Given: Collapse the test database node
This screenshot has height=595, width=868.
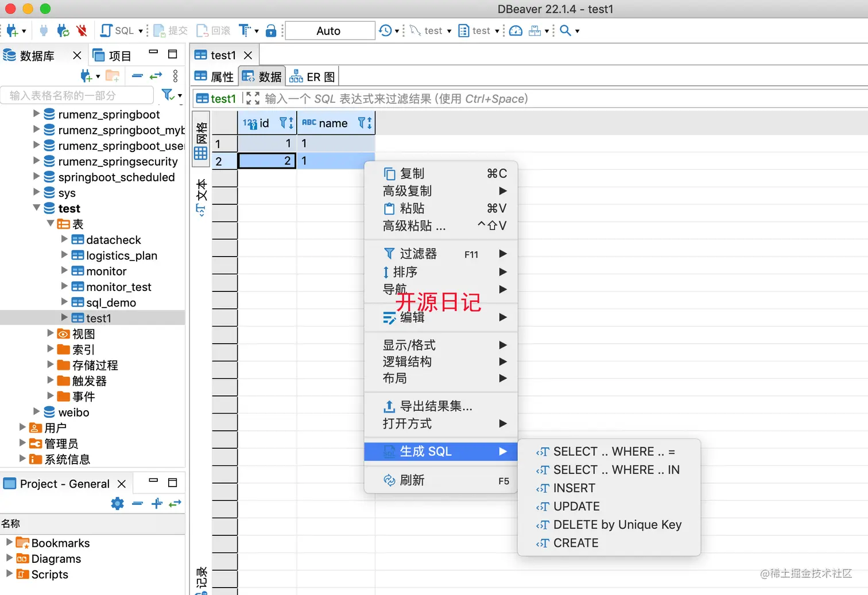Looking at the screenshot, I should tap(37, 208).
